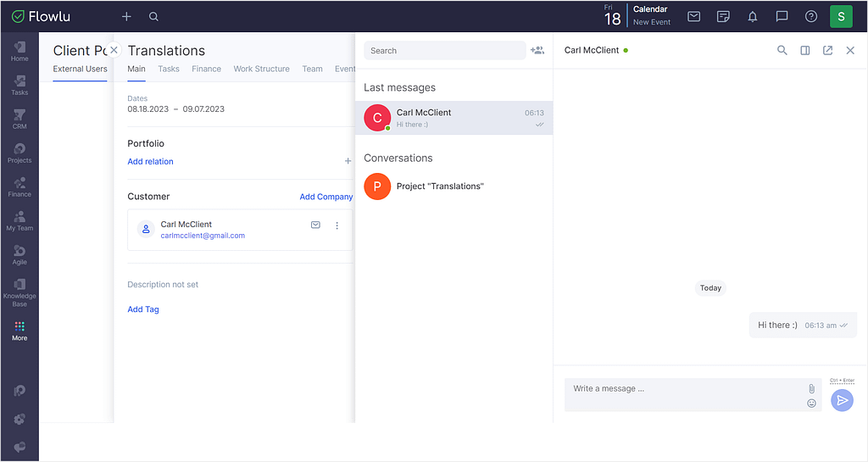
Task: Open the emoji picker in message box
Action: [811, 404]
